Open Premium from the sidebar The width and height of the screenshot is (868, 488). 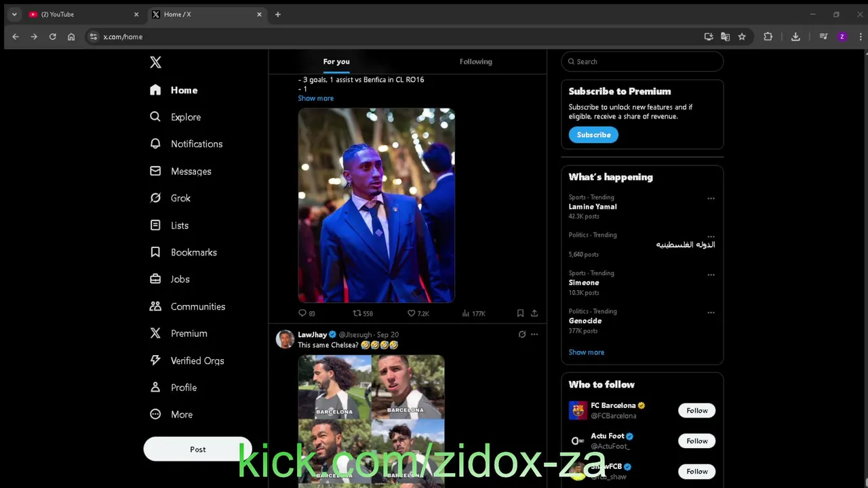tap(179, 333)
